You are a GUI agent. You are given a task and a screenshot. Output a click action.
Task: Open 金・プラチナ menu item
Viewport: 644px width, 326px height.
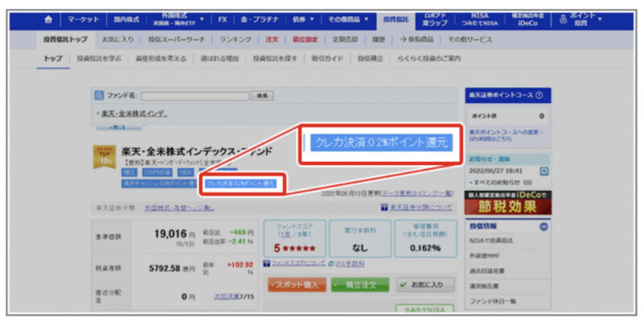259,19
